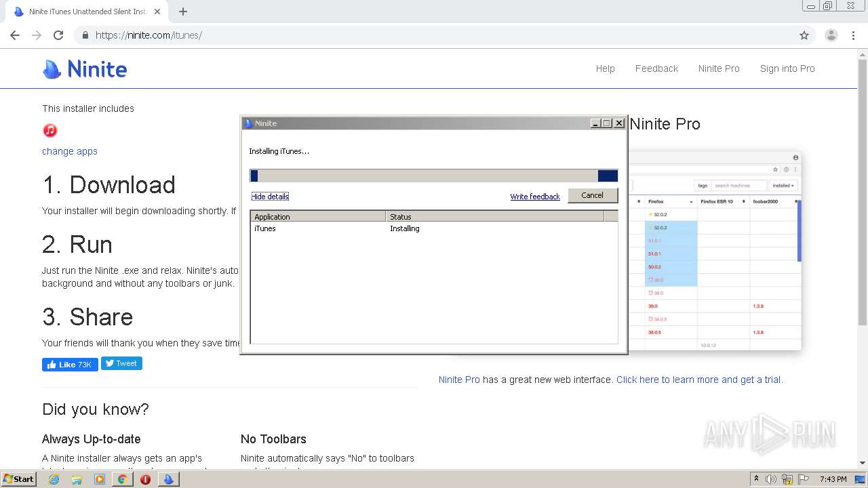Open Windows Media Player taskbar icon

tap(100, 479)
